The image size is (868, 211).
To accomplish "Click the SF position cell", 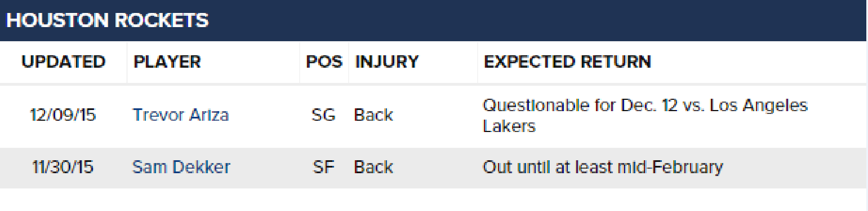I will (323, 168).
